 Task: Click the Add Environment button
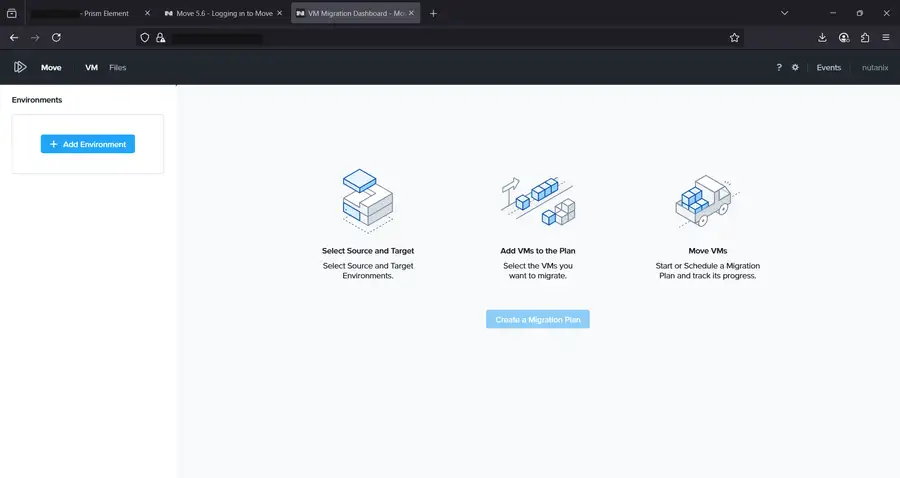(x=88, y=144)
